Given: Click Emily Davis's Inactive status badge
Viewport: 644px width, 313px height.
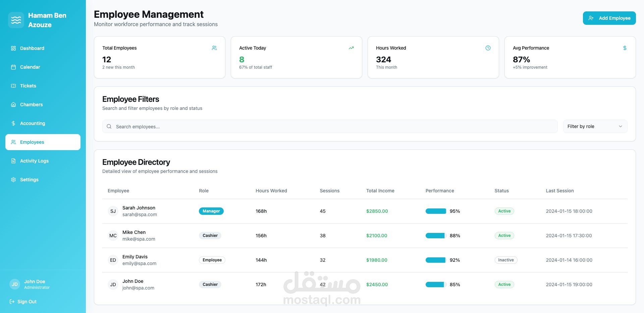Looking at the screenshot, I should (x=506, y=260).
